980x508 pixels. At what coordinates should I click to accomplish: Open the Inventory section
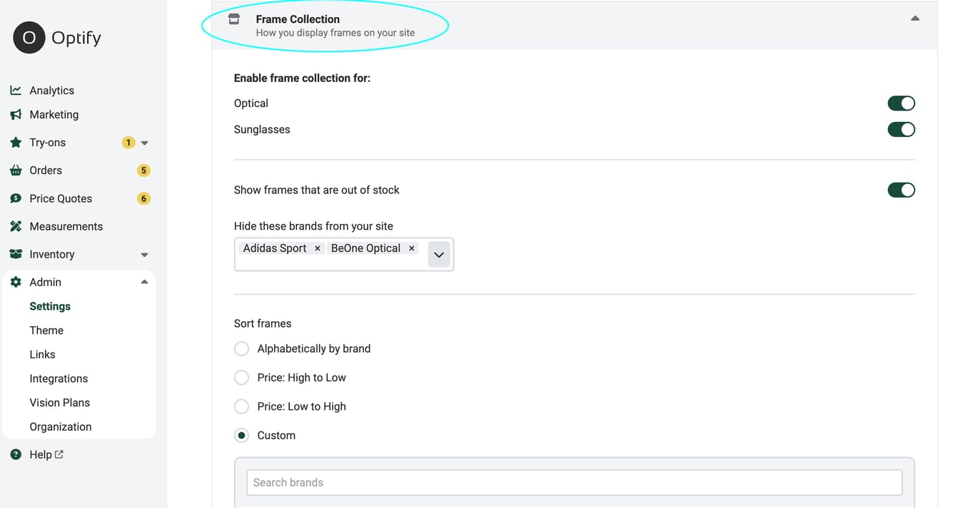coord(51,254)
